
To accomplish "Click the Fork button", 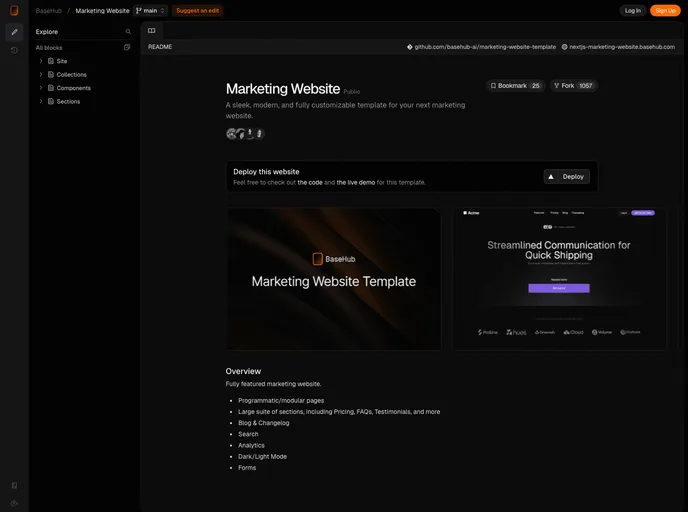I will coord(573,86).
